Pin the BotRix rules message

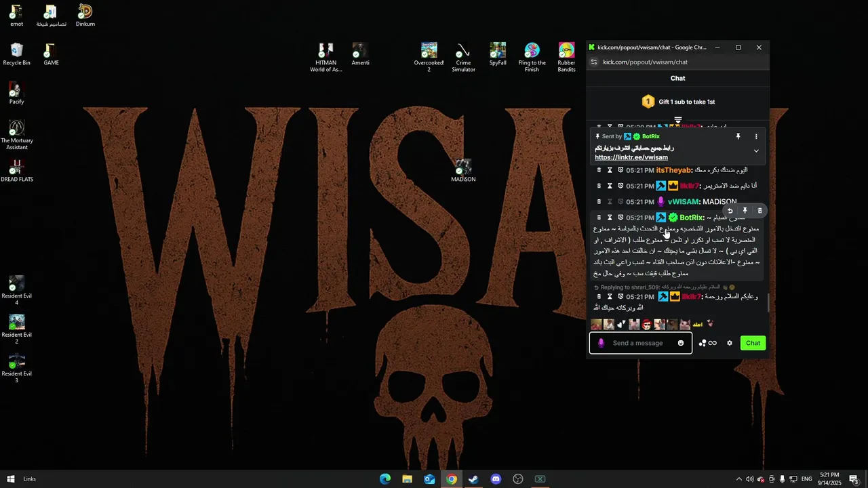click(x=745, y=211)
